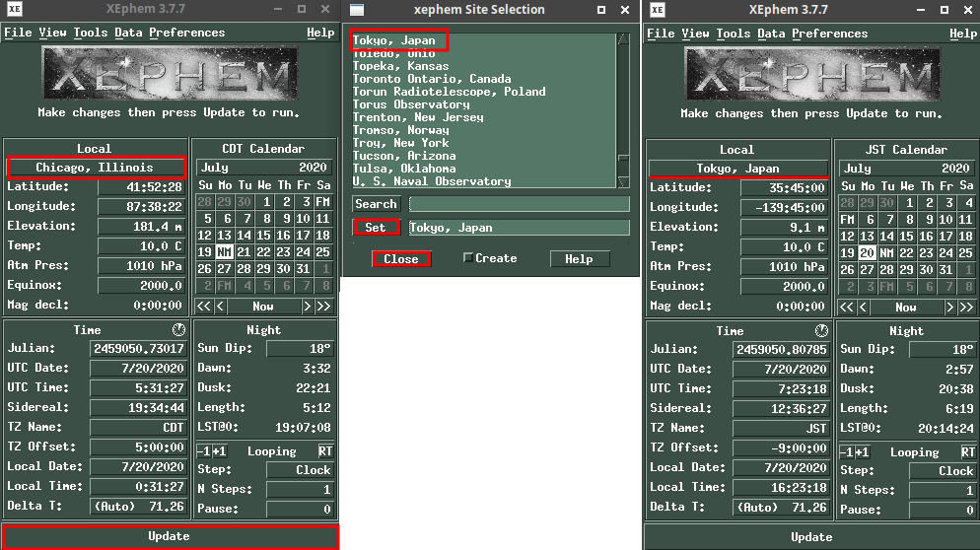The height and width of the screenshot is (550, 980).
Task: Advance one month in CDT Calendar
Action: pyautogui.click(x=307, y=307)
